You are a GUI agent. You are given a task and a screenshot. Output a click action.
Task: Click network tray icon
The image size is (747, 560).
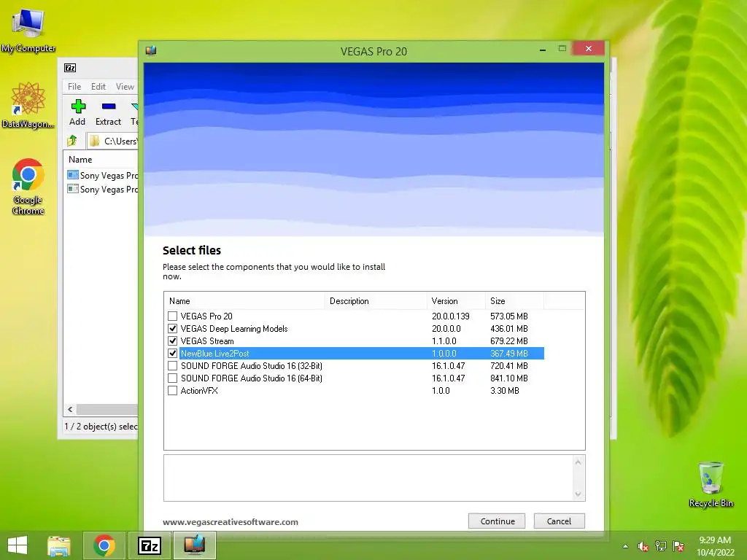tap(661, 546)
